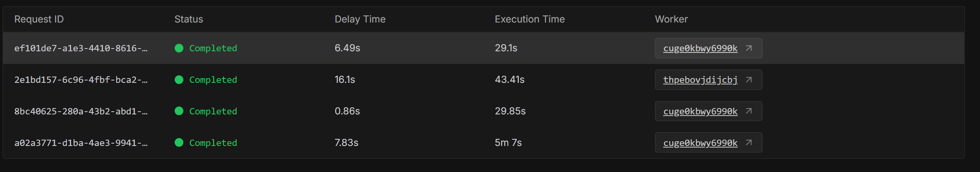This screenshot has height=172, width=980.
Task: Click green status dot for request a02a3771
Action: point(179,142)
